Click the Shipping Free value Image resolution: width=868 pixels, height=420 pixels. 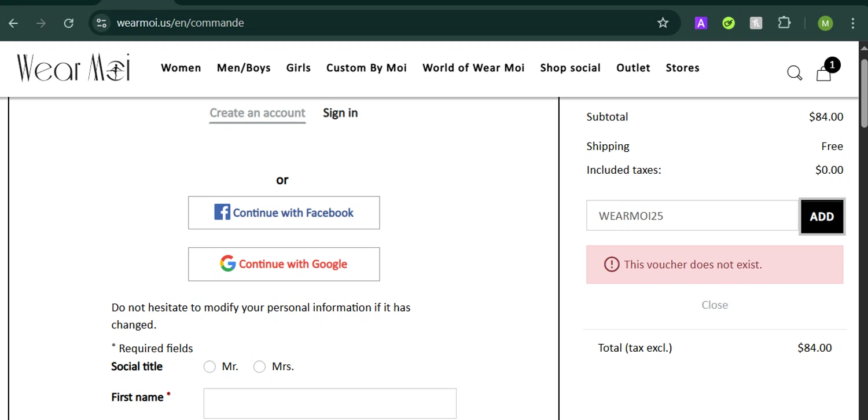(x=832, y=146)
